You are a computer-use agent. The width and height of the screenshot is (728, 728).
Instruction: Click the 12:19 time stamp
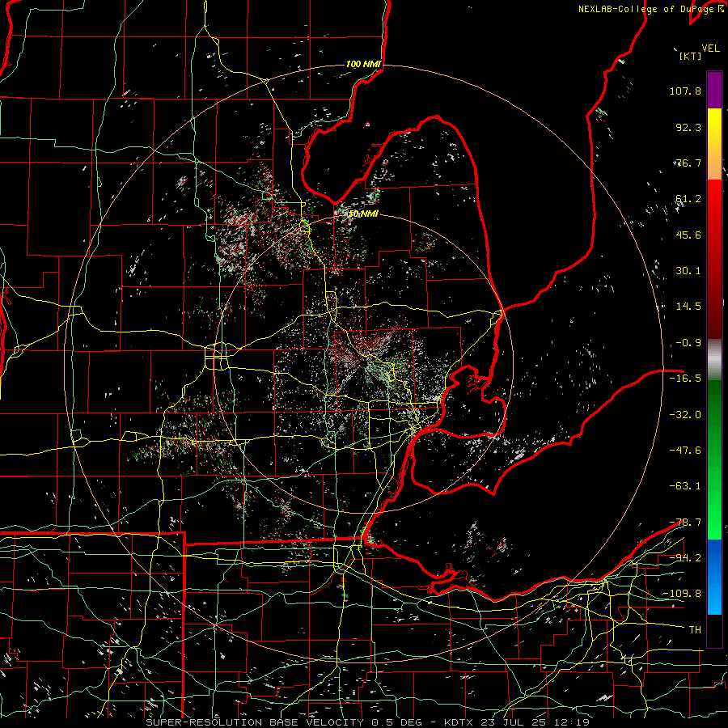(572, 722)
